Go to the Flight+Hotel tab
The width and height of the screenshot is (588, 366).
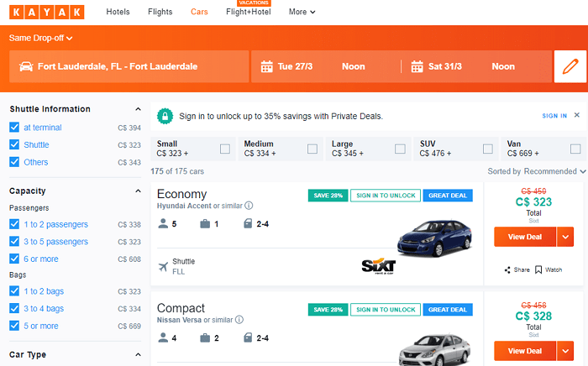click(x=249, y=12)
